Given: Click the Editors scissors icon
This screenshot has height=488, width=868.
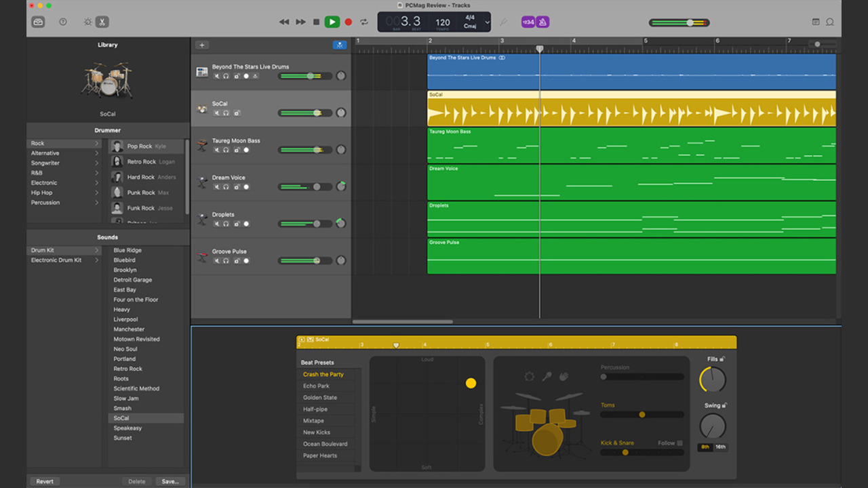Looking at the screenshot, I should point(102,22).
